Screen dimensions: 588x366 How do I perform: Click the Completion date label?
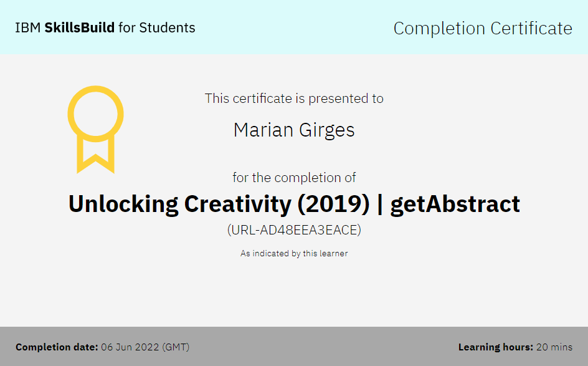pyautogui.click(x=57, y=347)
